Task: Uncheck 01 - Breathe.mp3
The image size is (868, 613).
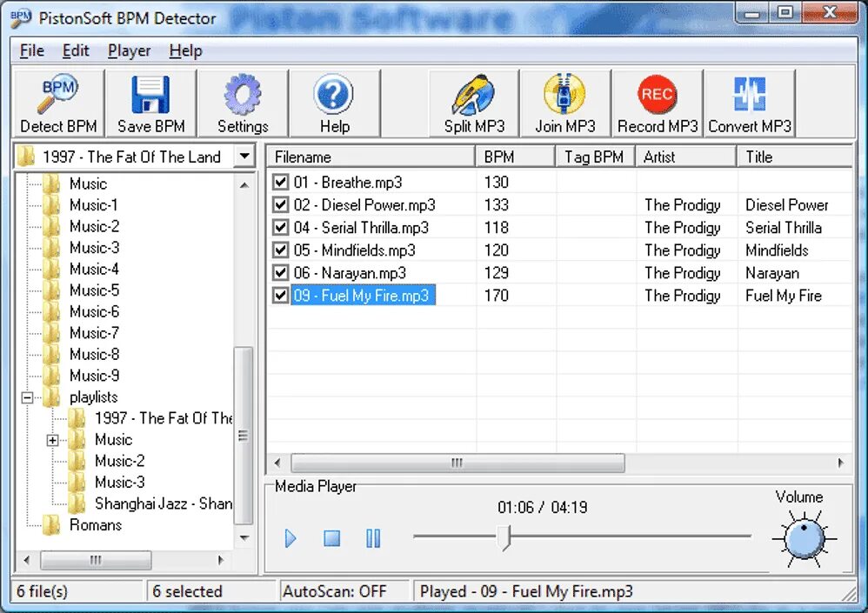Action: pos(280,183)
